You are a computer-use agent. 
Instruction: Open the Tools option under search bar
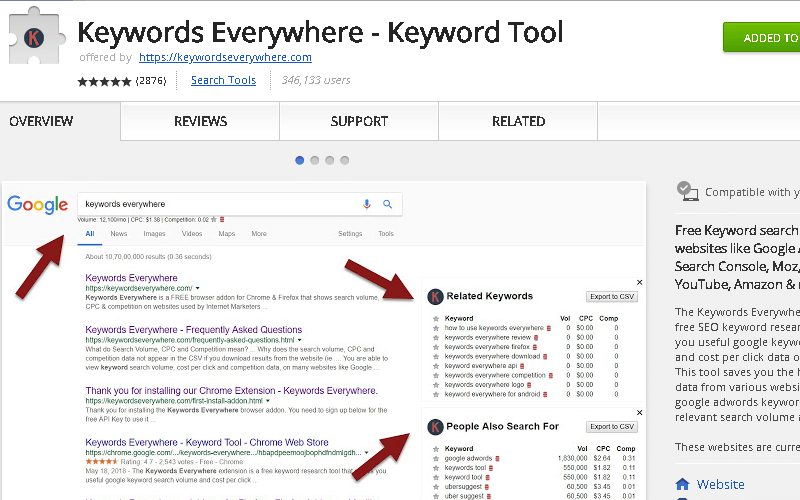[386, 234]
